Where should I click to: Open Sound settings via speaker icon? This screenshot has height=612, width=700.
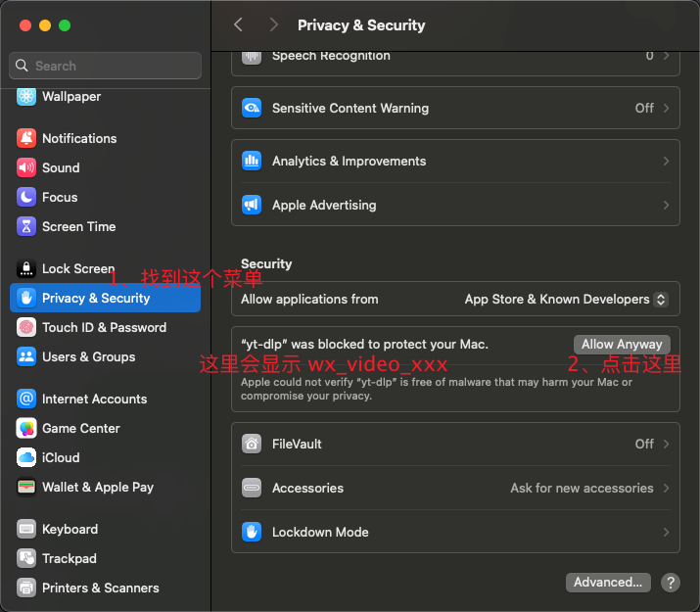(x=26, y=167)
